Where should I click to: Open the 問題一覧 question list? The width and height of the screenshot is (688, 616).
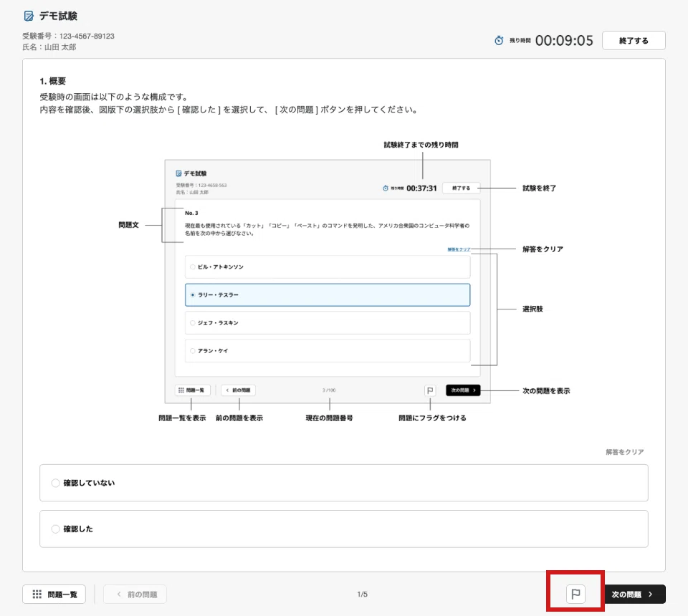(x=54, y=594)
